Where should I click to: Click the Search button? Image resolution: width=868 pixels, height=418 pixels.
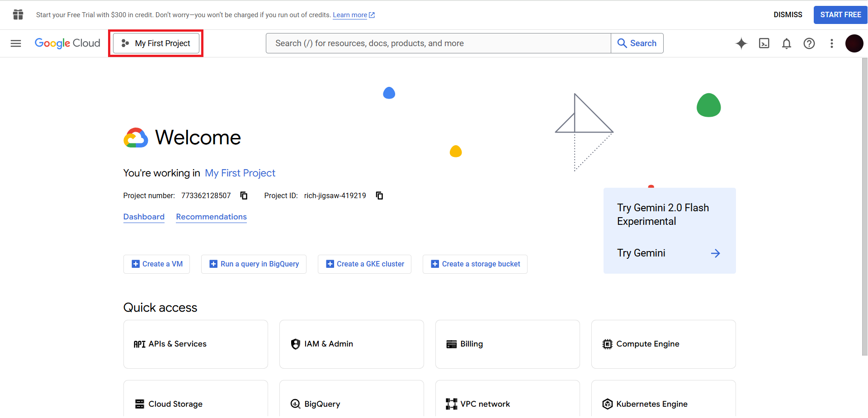[637, 43]
